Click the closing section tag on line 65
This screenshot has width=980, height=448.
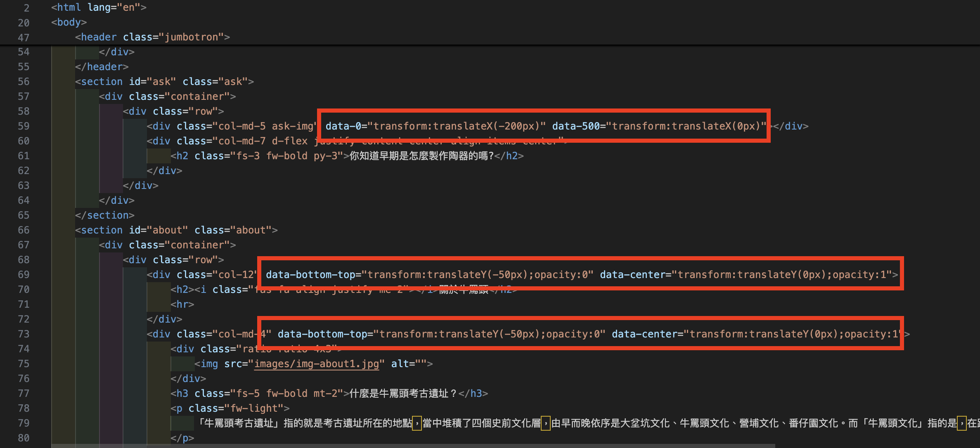[x=105, y=215]
